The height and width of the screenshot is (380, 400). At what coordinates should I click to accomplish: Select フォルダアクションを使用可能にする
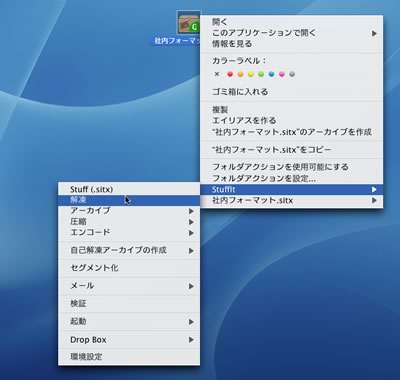[x=292, y=167]
